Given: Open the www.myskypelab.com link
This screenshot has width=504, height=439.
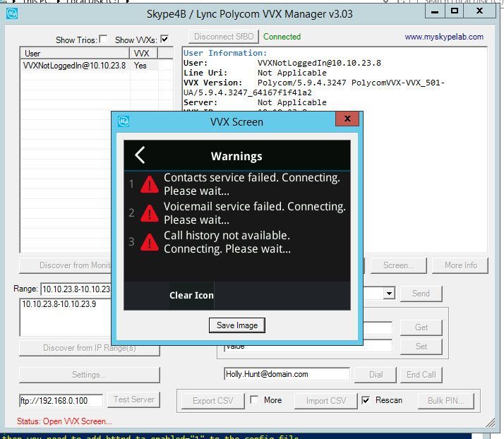Looking at the screenshot, I should click(x=444, y=37).
